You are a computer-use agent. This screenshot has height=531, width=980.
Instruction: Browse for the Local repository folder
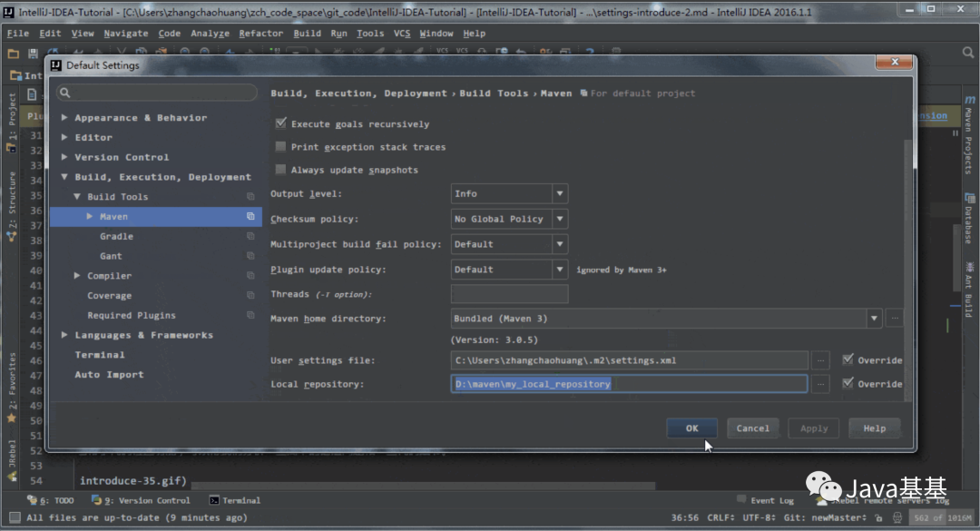coord(820,384)
